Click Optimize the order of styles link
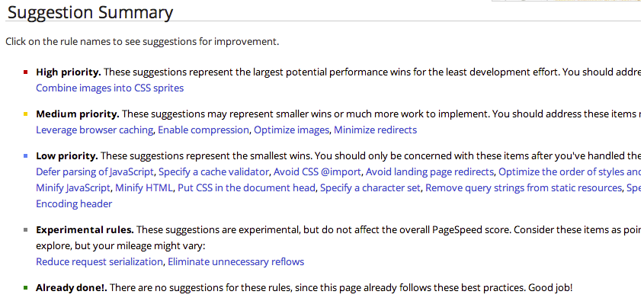The height and width of the screenshot is (301, 644). coord(569,171)
